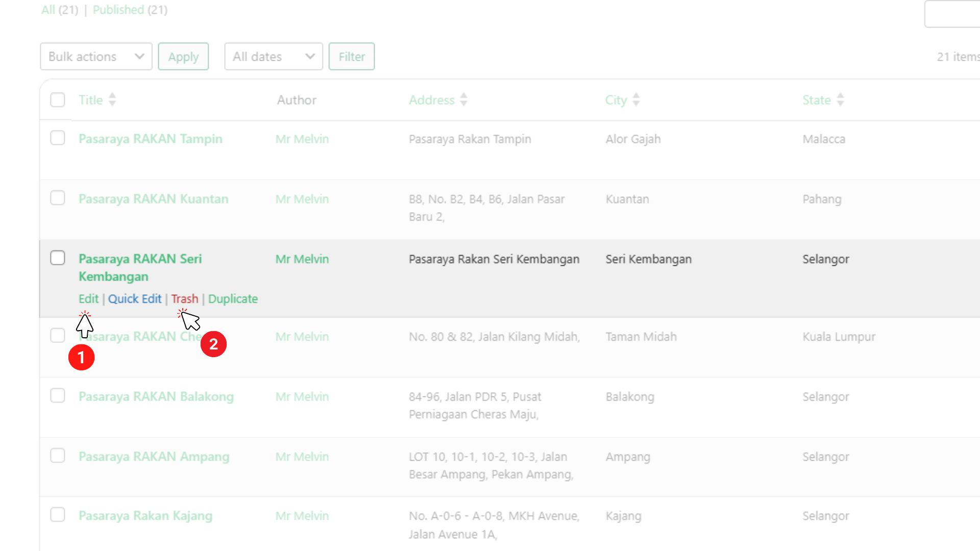
Task: Check the Pasaraya RAKAN Seri Kembangan checkbox
Action: pos(58,258)
